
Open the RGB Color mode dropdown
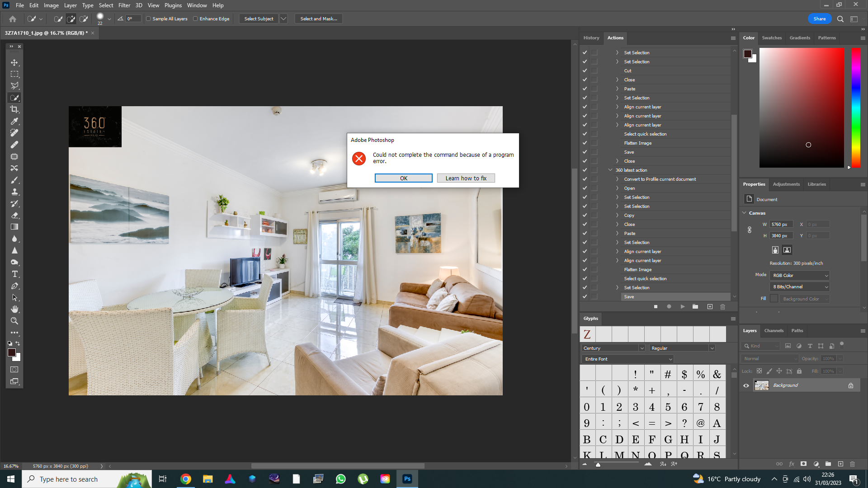point(800,275)
